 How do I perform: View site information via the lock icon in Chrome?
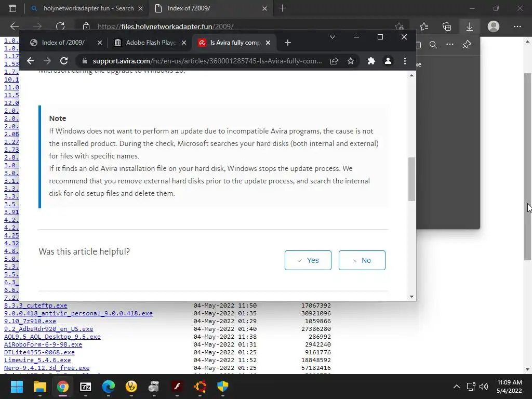tap(85, 61)
